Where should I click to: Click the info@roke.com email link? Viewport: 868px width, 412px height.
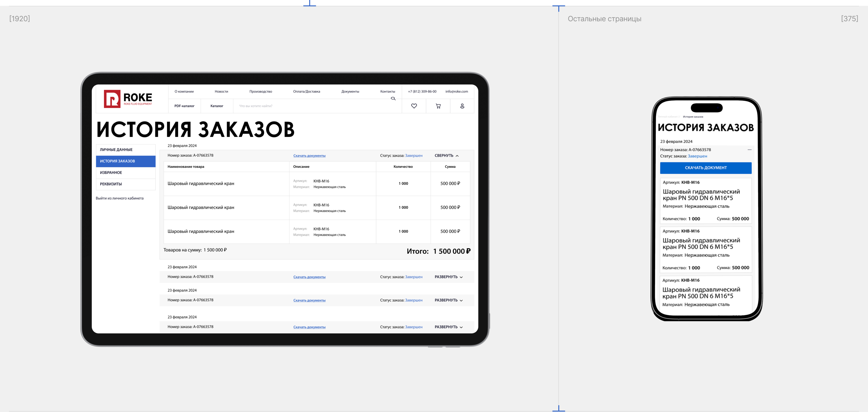456,92
